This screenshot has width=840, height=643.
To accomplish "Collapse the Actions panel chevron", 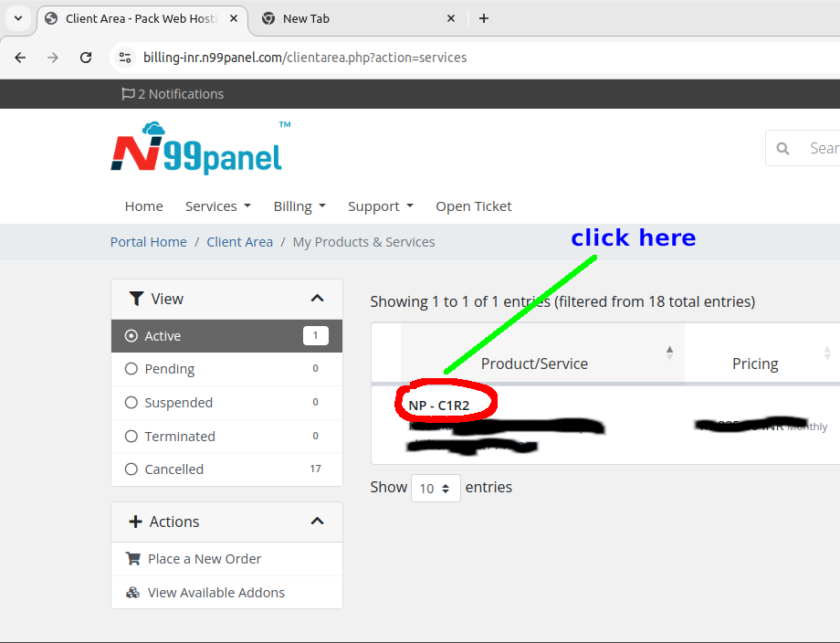I will [317, 522].
